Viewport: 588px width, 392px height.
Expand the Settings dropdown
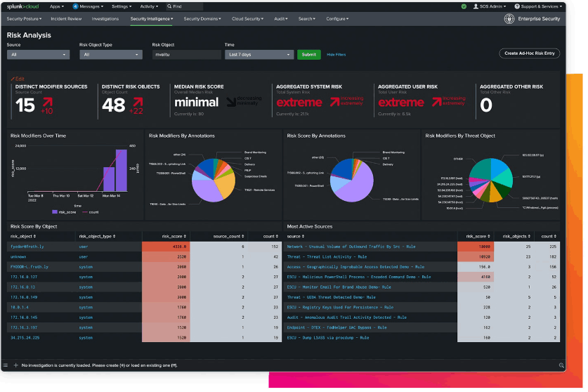coord(122,6)
